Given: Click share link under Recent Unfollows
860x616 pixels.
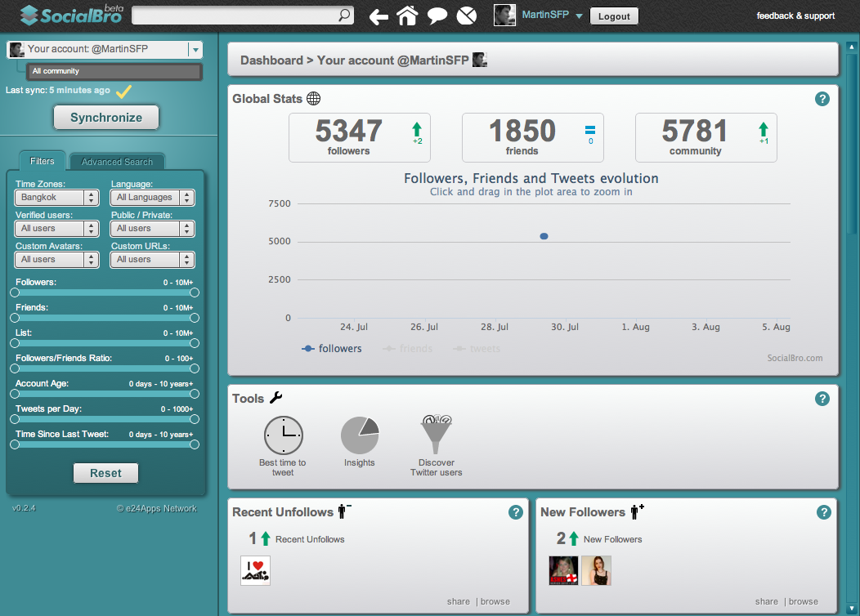Looking at the screenshot, I should [x=459, y=602].
